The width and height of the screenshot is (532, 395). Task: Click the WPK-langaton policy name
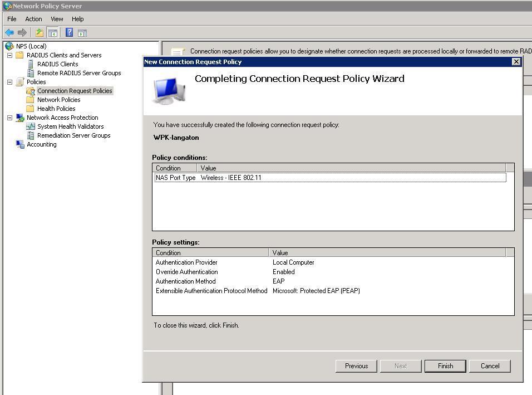176,138
